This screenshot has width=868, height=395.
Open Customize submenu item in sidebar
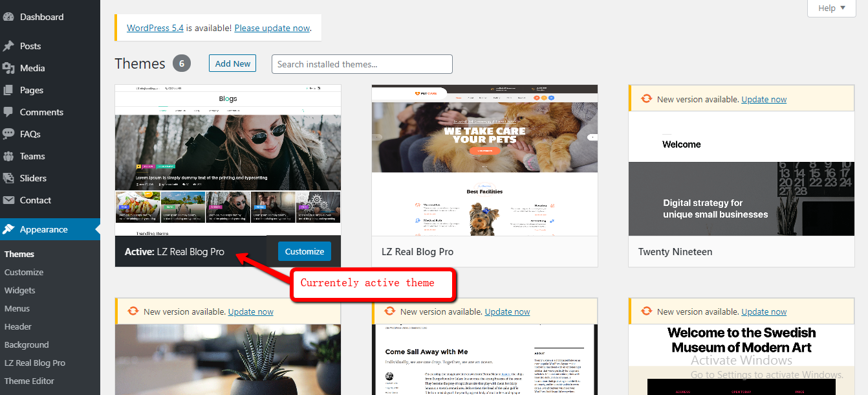pos(24,273)
